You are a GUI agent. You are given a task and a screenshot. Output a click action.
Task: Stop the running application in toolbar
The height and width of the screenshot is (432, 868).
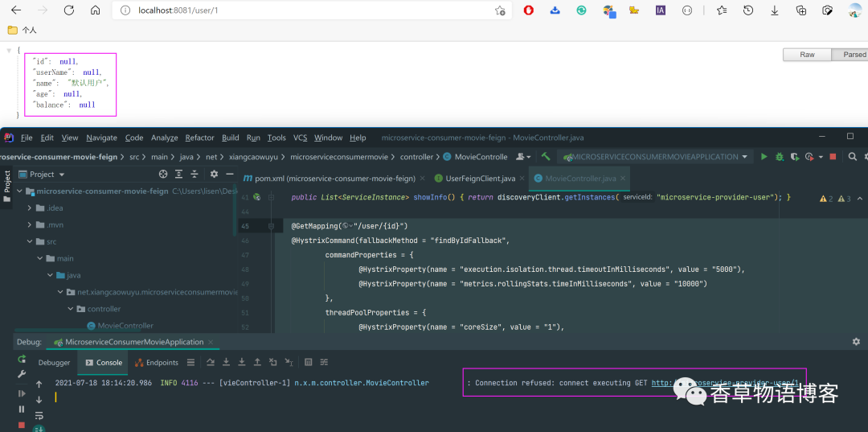833,157
